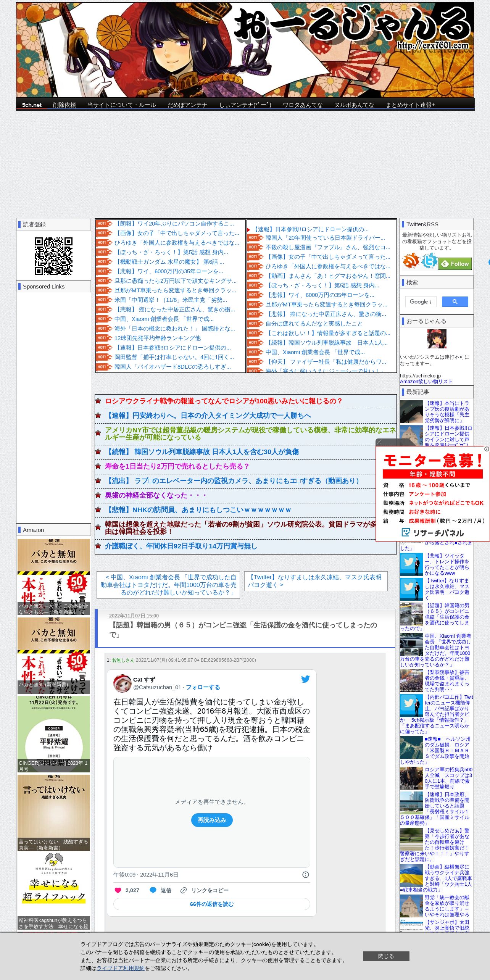Open ワロタあんてな navigation item
The width and height of the screenshot is (490, 980).
(x=303, y=105)
